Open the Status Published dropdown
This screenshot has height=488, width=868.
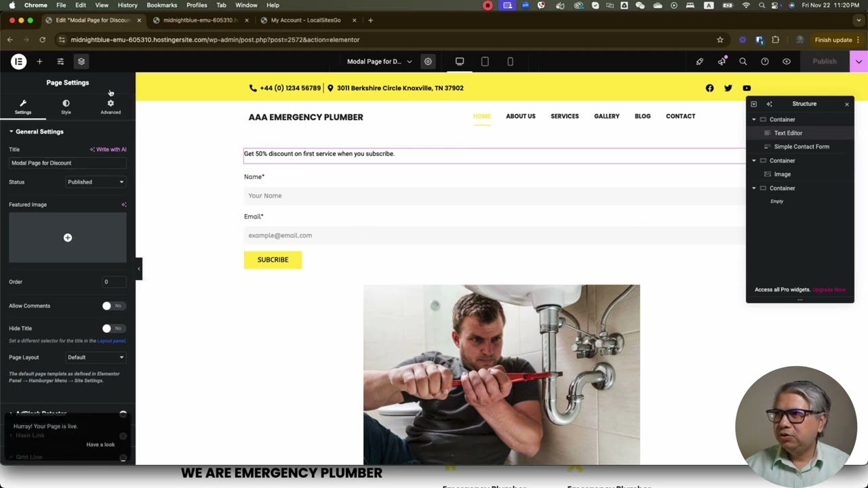tap(96, 182)
